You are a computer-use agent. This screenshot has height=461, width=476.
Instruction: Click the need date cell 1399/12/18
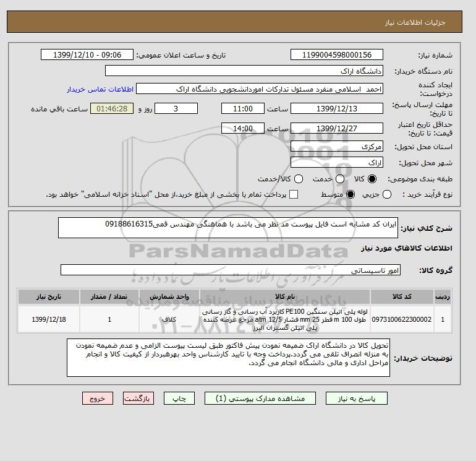(49, 319)
